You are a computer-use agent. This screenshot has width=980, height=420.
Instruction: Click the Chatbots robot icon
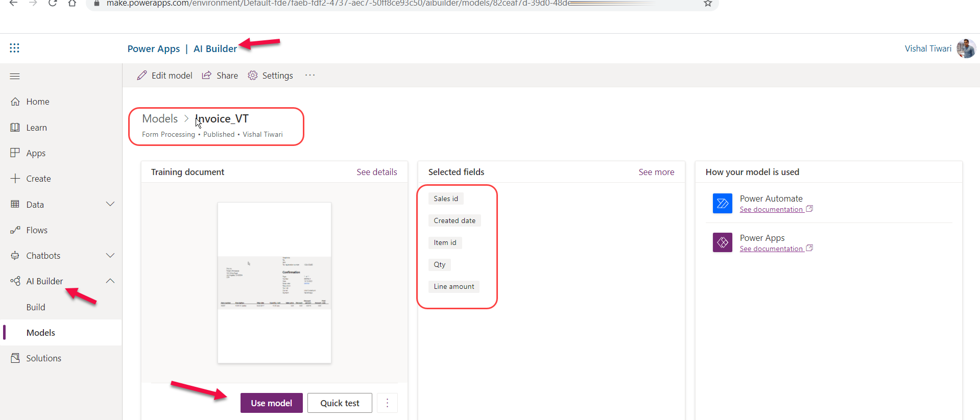pos(15,256)
